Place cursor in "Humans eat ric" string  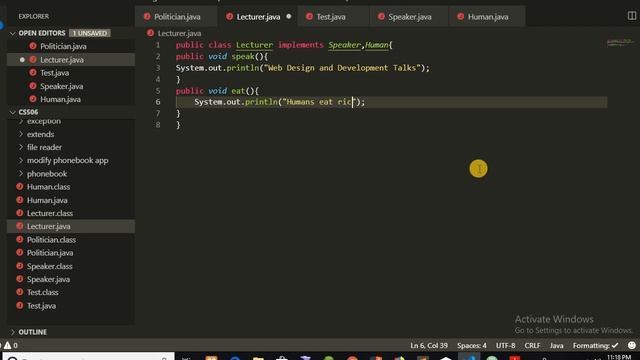(x=318, y=102)
